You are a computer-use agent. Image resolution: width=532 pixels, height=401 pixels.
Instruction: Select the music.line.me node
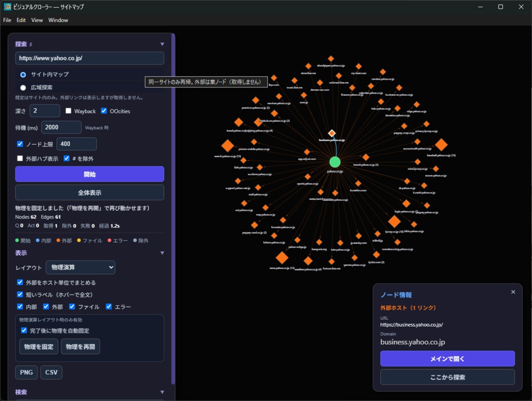pos(295,81)
